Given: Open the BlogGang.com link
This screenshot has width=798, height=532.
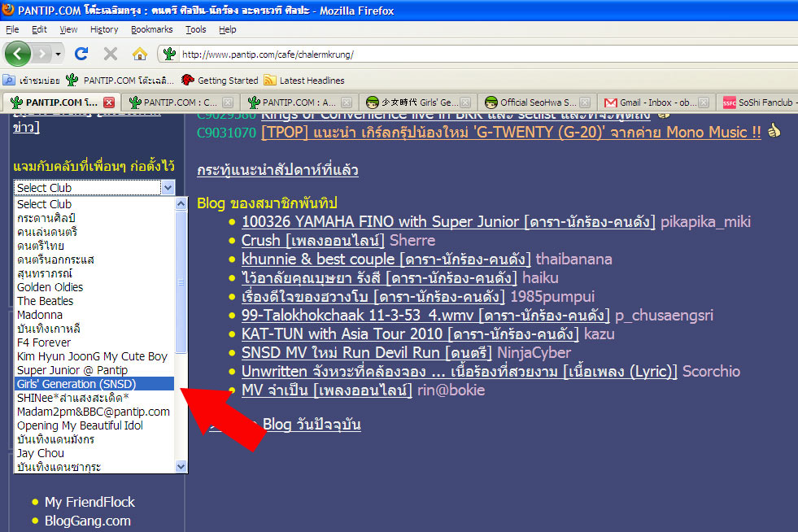Looking at the screenshot, I should [x=88, y=521].
